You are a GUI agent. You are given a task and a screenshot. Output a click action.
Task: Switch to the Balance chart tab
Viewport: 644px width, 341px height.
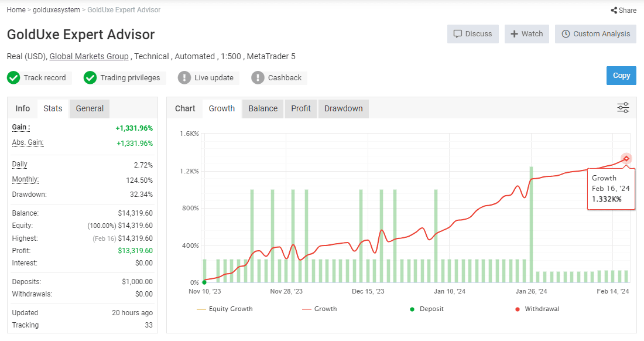[263, 108]
